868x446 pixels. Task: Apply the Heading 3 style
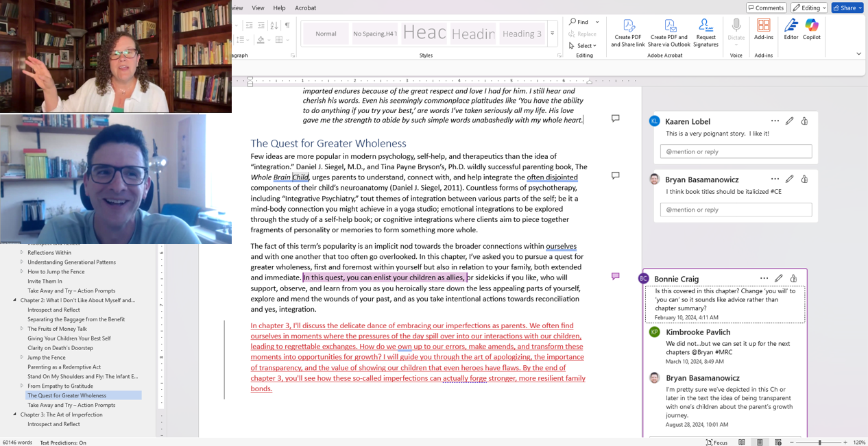[x=522, y=34]
